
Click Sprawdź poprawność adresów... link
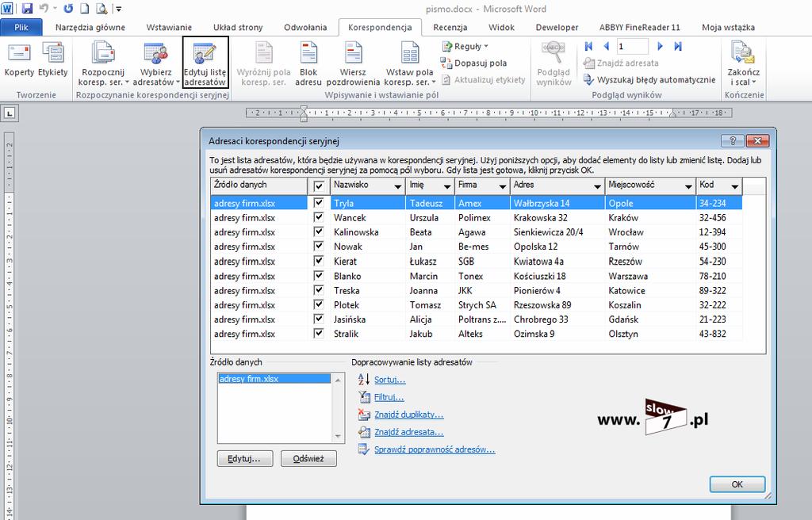tap(435, 449)
